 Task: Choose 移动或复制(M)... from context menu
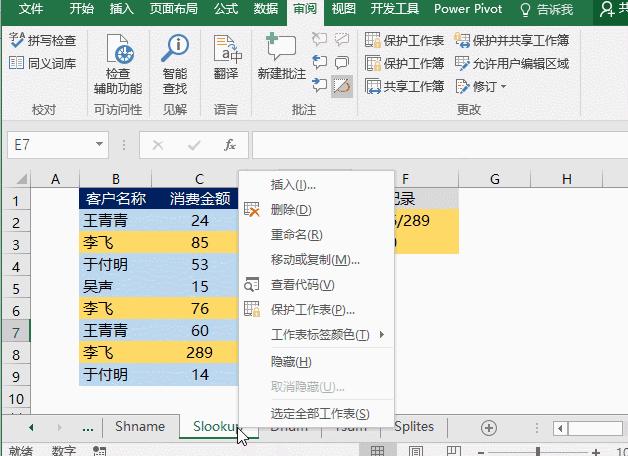pyautogui.click(x=316, y=260)
